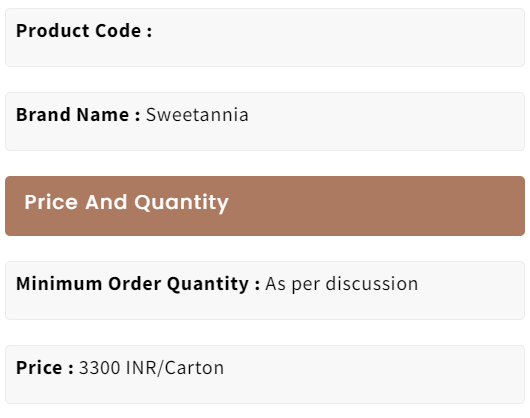This screenshot has height=418, width=530.
Task: Select the Brand Name label
Action: click(x=78, y=115)
